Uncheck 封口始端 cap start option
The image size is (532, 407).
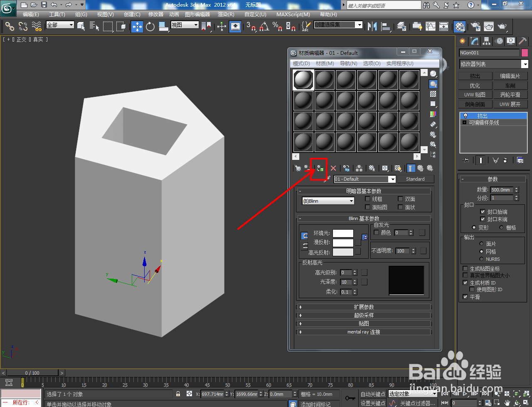click(x=483, y=211)
